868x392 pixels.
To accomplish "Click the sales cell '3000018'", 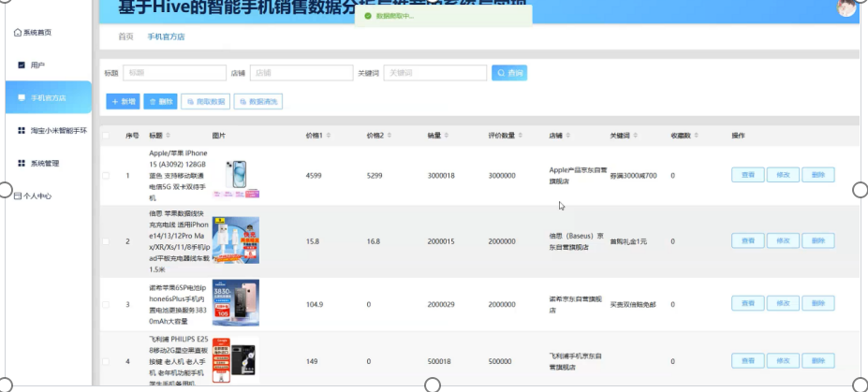I will [x=441, y=176].
